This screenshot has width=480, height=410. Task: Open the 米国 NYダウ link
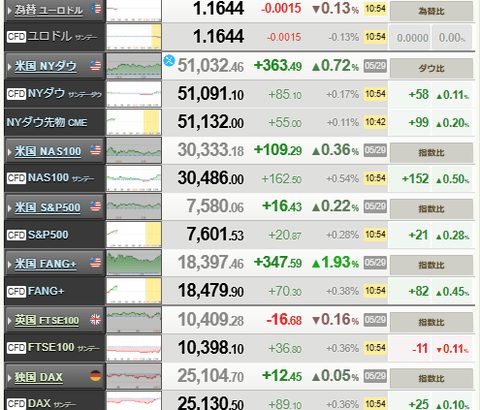pos(45,66)
